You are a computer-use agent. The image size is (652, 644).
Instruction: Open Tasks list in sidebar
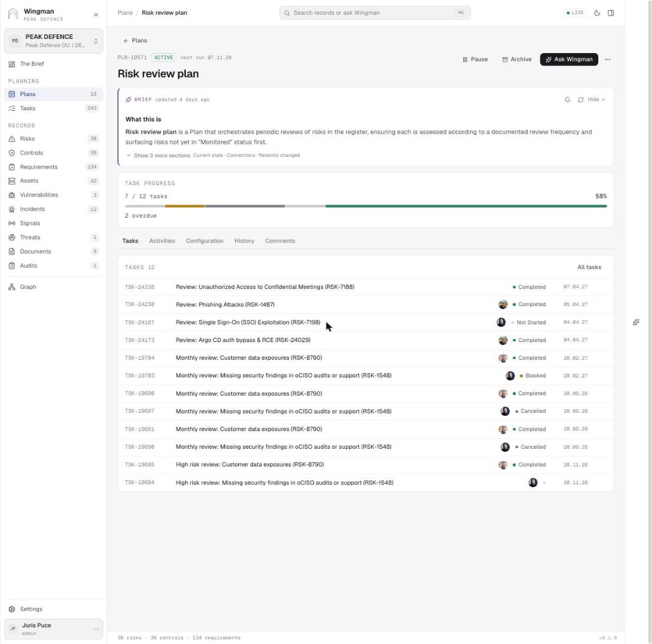tap(53, 109)
